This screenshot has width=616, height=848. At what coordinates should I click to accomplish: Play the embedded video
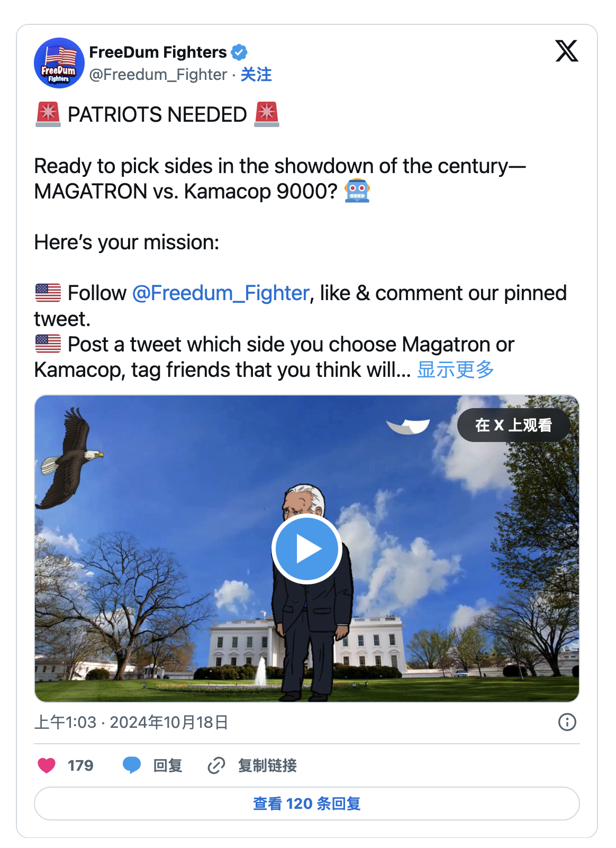(307, 549)
